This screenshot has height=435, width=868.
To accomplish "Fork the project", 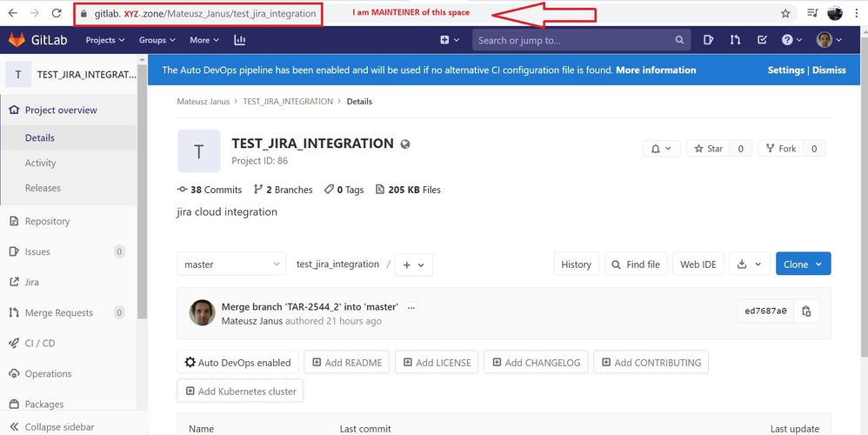I will click(x=780, y=148).
